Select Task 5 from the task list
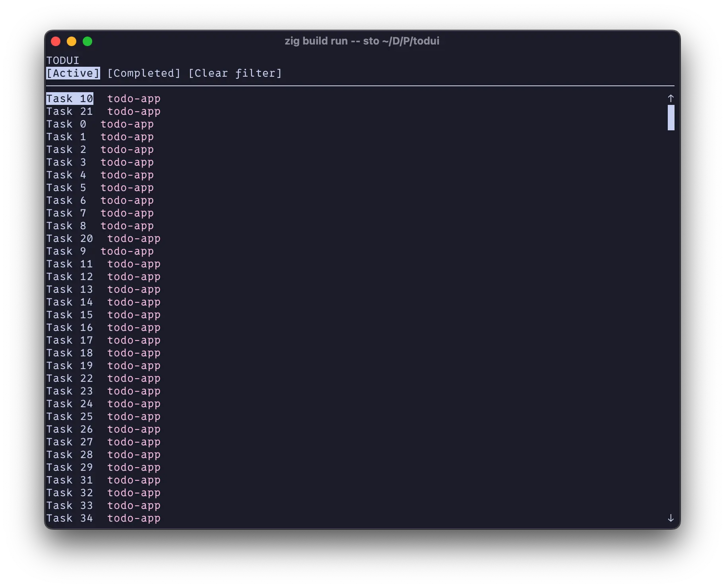This screenshot has width=725, height=588. [66, 188]
